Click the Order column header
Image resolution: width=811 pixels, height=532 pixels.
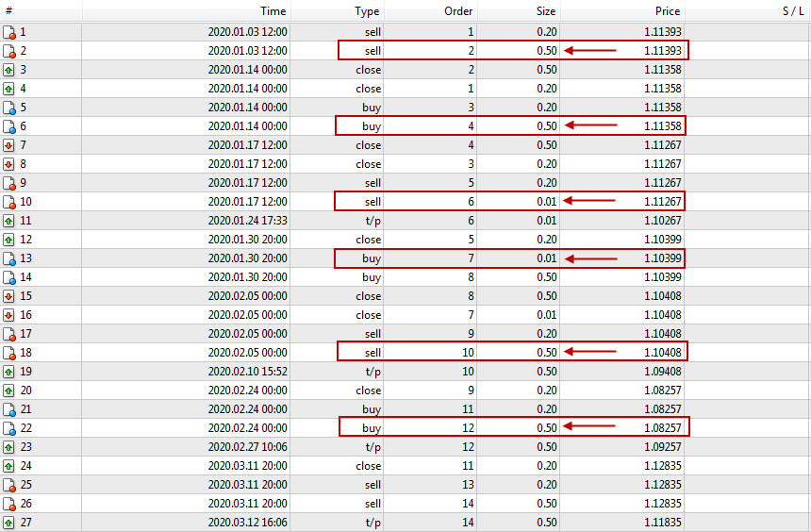coord(458,11)
